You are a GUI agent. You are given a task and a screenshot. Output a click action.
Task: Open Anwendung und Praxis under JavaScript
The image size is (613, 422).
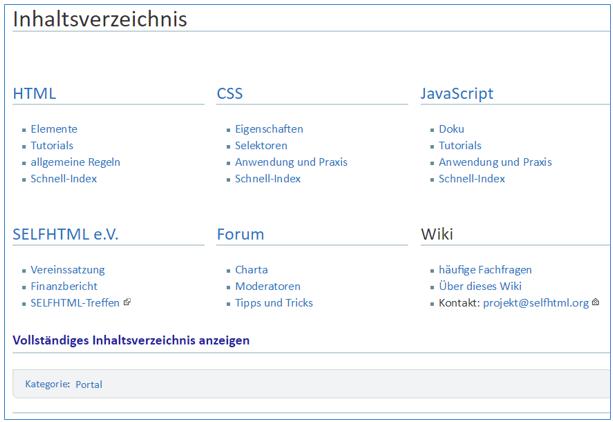495,162
